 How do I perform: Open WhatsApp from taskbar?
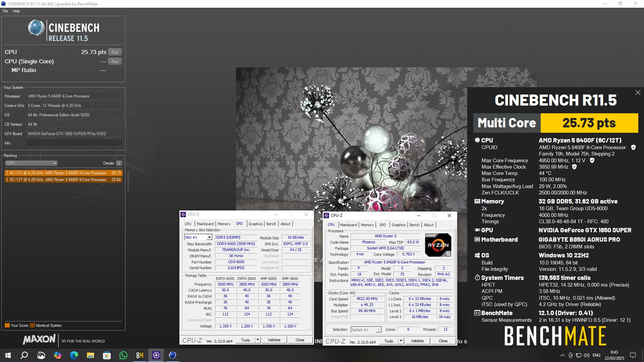point(123,355)
